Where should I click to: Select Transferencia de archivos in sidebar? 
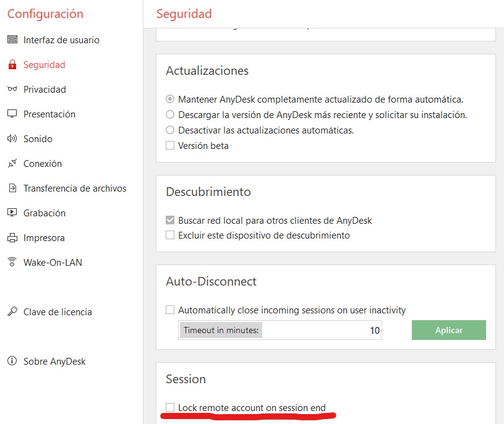point(75,189)
